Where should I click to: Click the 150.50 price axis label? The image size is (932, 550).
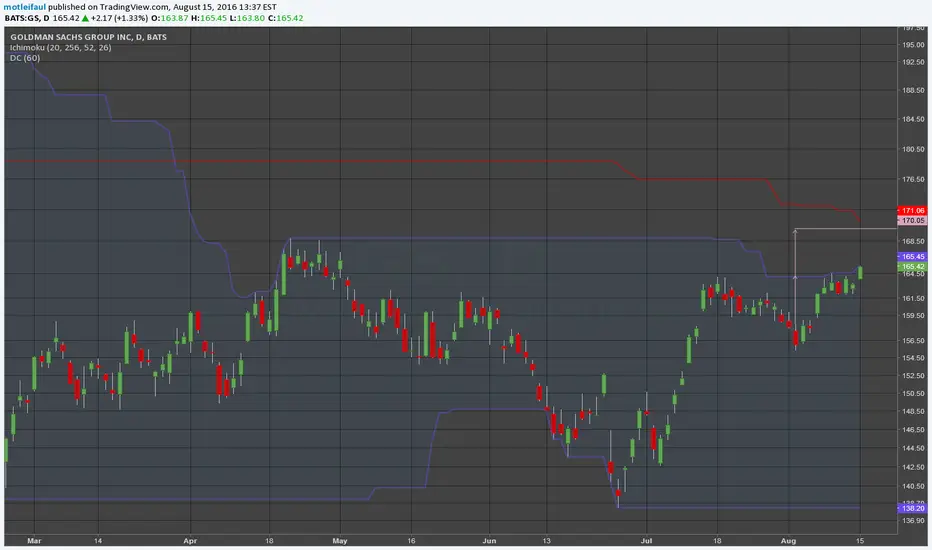tap(913, 394)
